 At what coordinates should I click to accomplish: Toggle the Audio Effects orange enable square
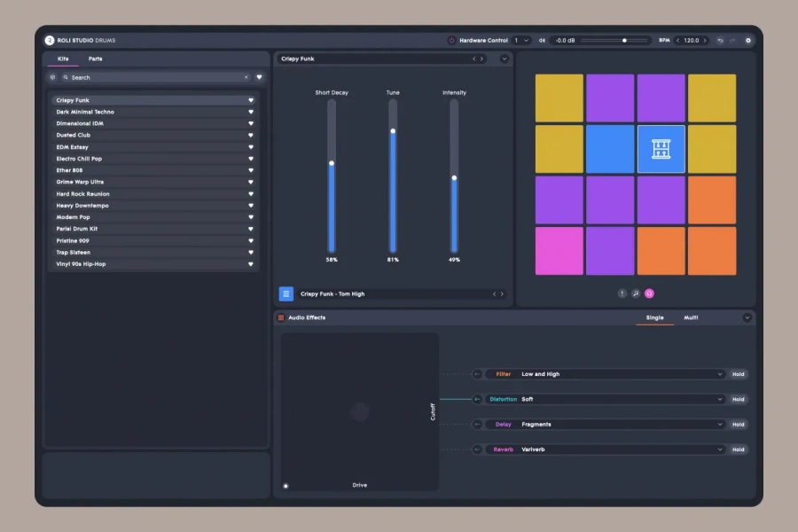[281, 317]
